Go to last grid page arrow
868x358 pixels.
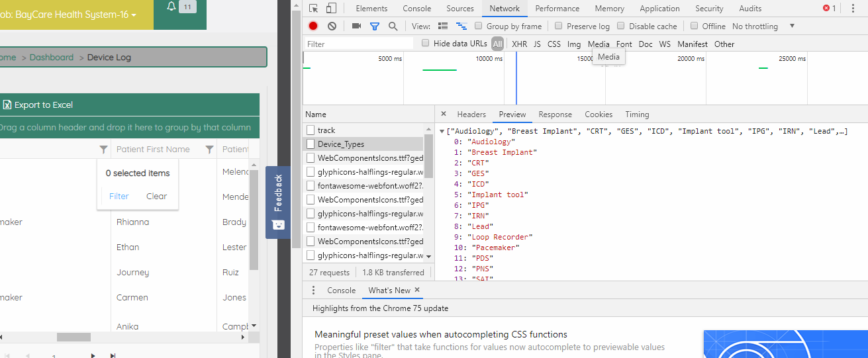click(x=113, y=355)
